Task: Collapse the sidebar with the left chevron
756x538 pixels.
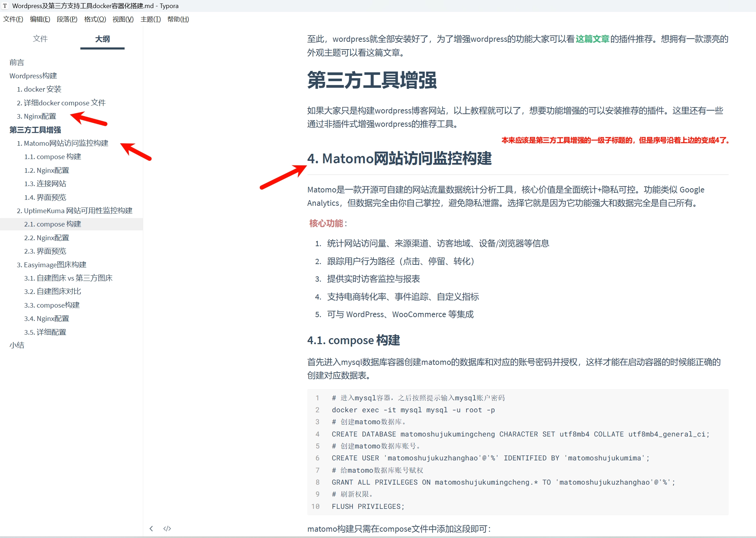Action: pyautogui.click(x=151, y=529)
